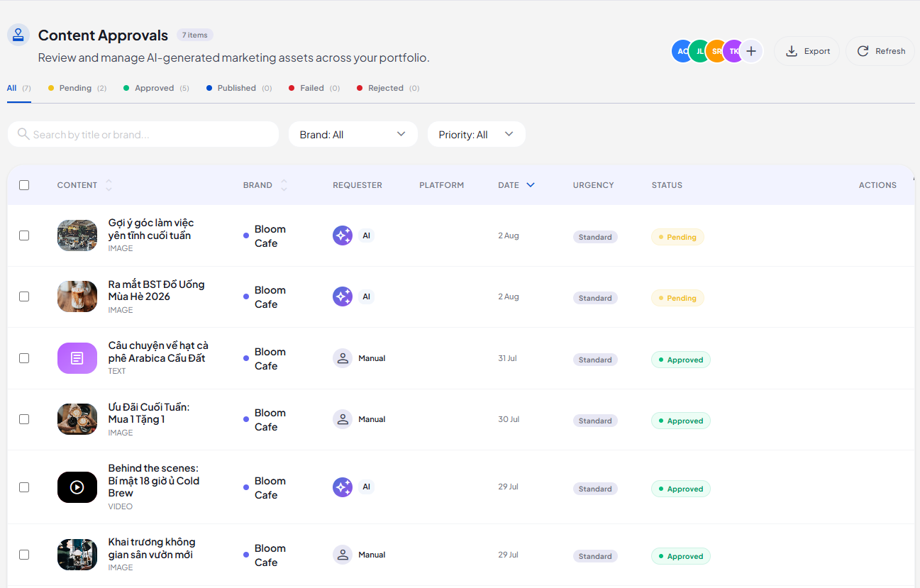Toggle the select-all checkbox in header
This screenshot has height=588, width=920.
[24, 185]
